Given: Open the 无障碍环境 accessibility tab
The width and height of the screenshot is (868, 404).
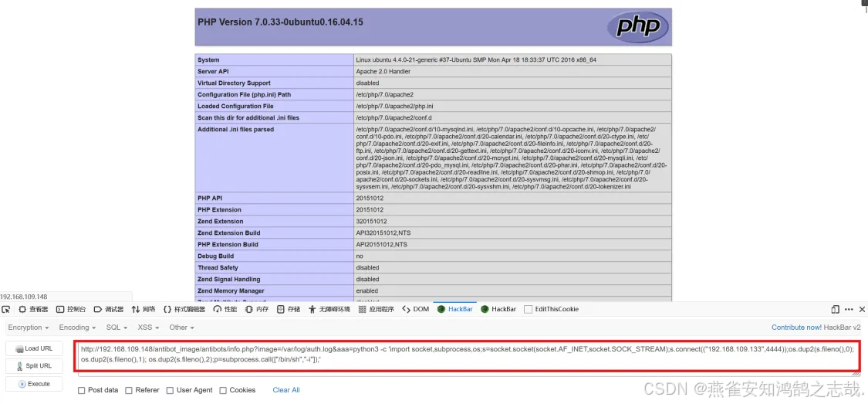Looking at the screenshot, I should [x=329, y=309].
